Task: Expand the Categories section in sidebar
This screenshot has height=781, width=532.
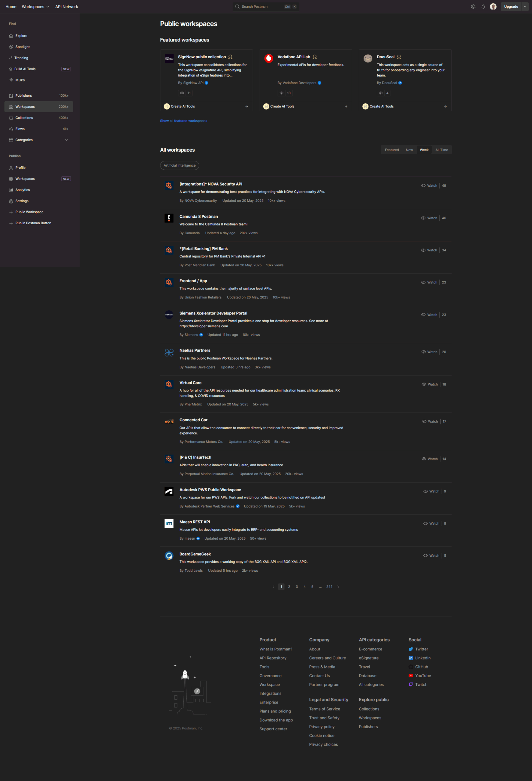Action: coord(66,140)
